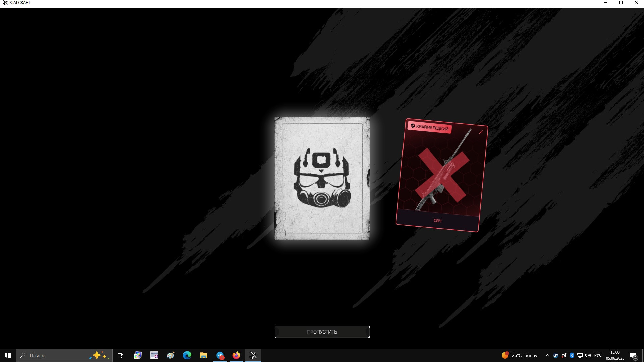
Task: Open the 26°C Sunny weather widget
Action: pyautogui.click(x=520, y=355)
